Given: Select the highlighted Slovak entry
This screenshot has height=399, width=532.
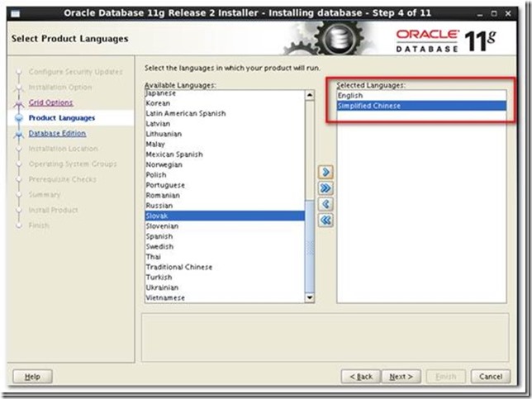Looking at the screenshot, I should [225, 216].
